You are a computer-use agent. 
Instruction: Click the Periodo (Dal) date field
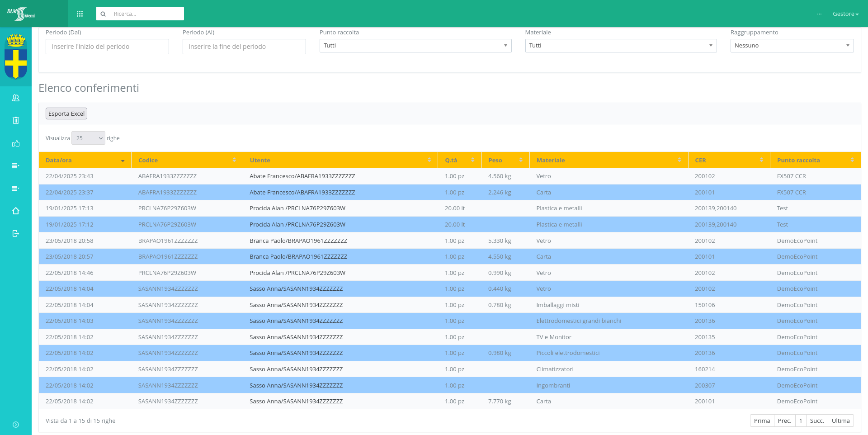107,47
